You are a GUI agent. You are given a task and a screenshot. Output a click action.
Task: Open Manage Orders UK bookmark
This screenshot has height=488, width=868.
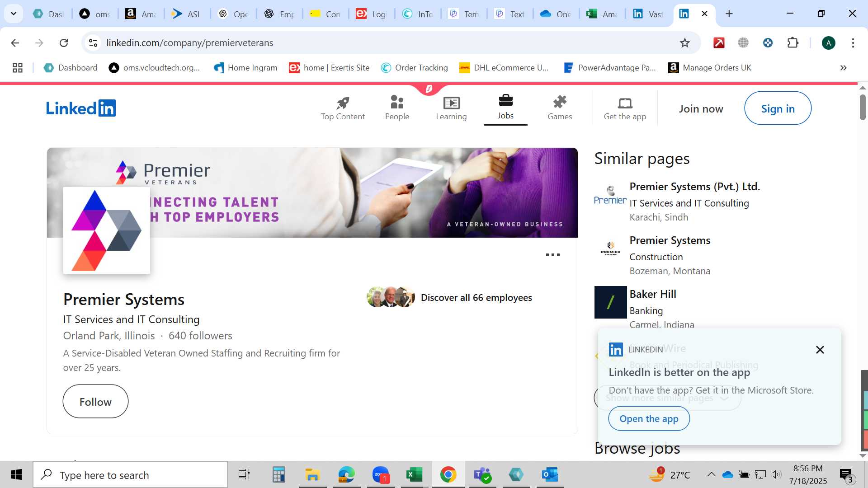coord(710,68)
